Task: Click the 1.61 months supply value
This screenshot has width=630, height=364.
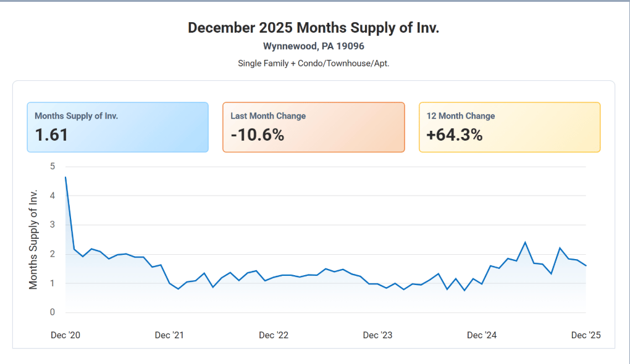Action: (x=51, y=135)
